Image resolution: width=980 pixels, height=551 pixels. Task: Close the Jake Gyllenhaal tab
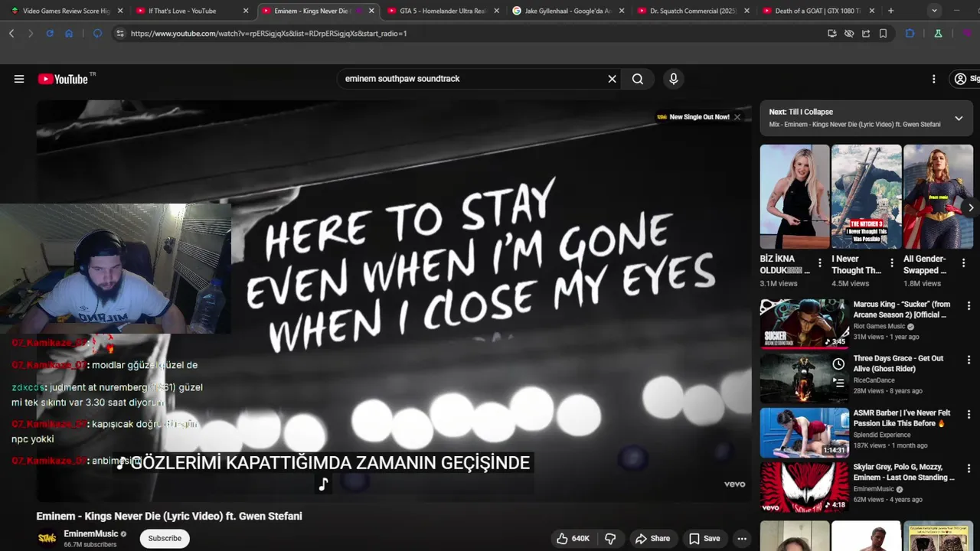622,11
